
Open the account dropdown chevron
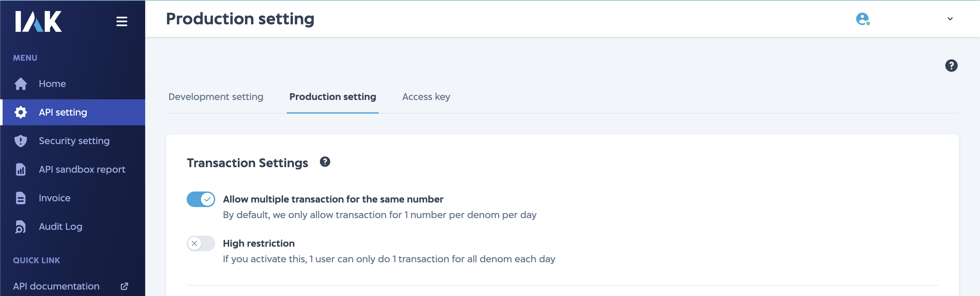(950, 19)
